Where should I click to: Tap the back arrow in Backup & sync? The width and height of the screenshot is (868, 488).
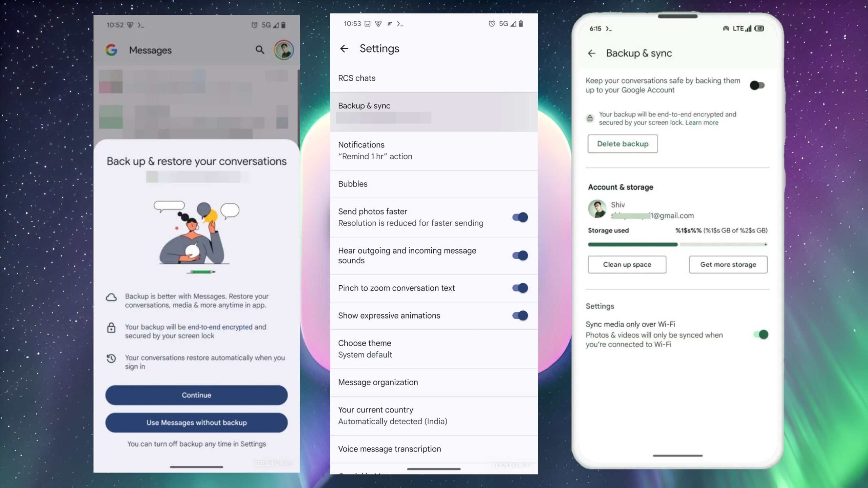[x=591, y=53]
